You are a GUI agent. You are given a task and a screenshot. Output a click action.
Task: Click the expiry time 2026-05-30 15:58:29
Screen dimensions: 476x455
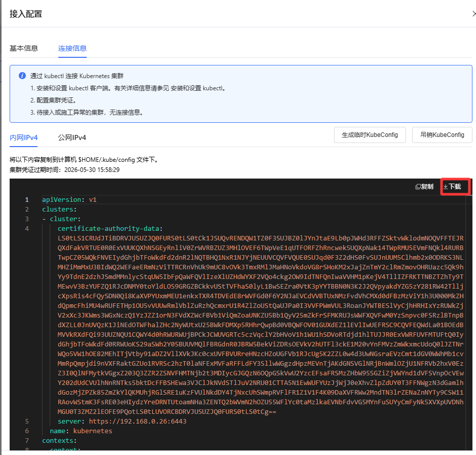coord(92,170)
